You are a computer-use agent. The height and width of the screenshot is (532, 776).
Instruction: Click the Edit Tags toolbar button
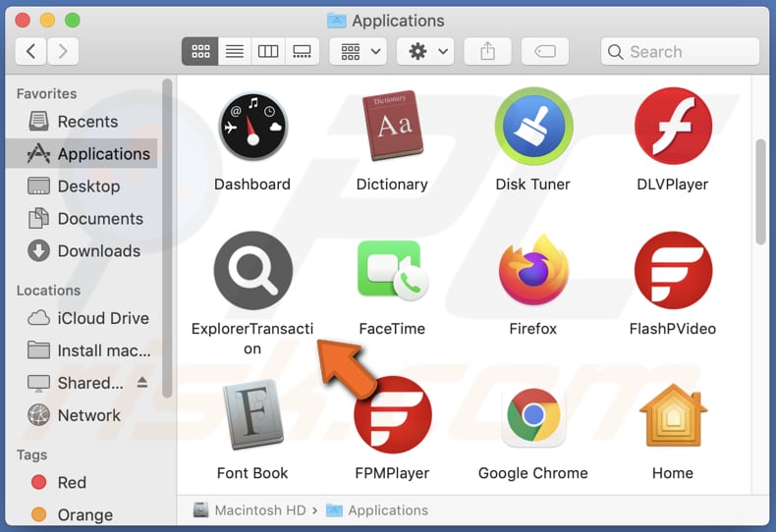pos(545,51)
